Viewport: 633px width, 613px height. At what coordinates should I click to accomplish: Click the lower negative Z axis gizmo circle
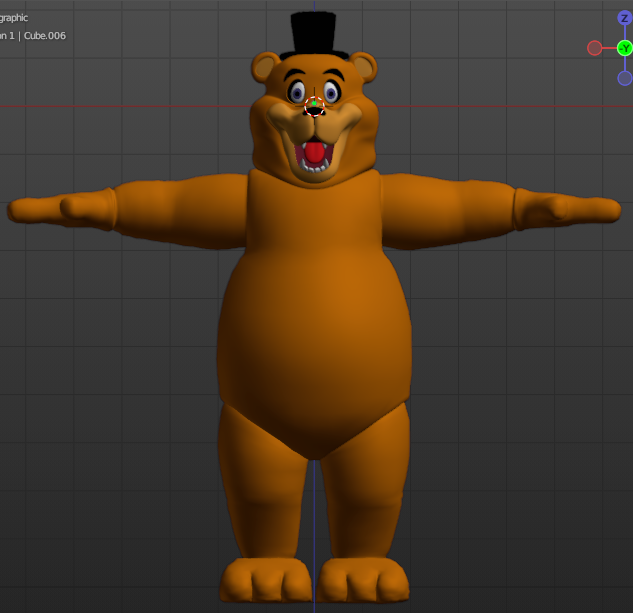625,78
